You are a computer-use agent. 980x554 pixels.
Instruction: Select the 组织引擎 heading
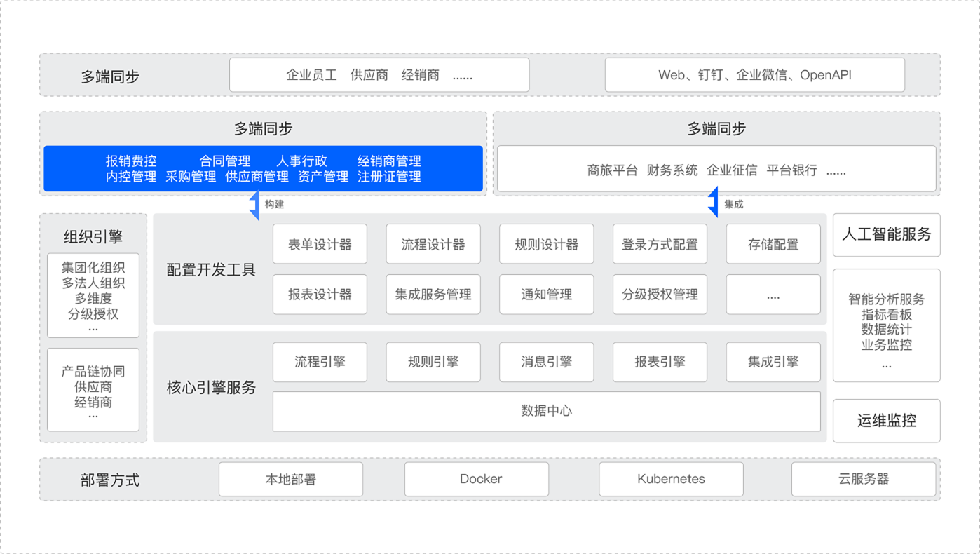93,237
